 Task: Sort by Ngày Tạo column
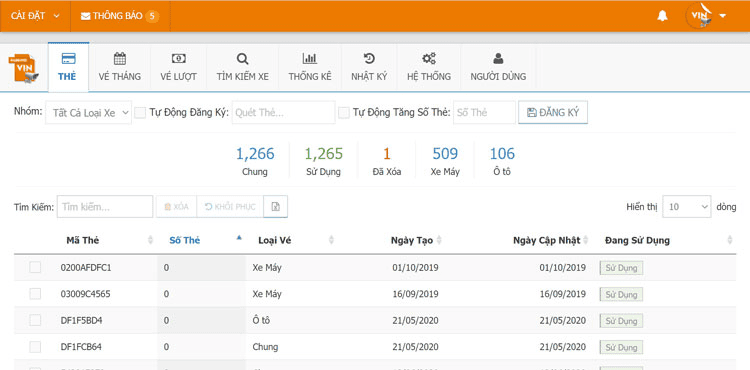(412, 240)
